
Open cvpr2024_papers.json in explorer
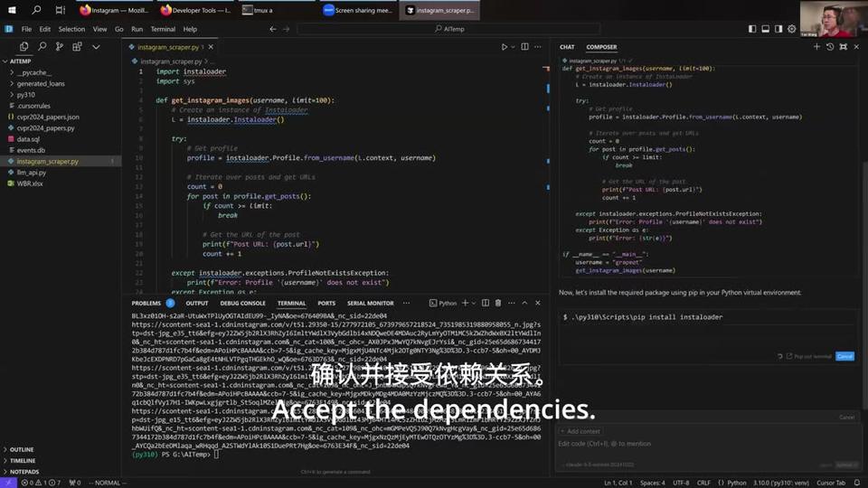[x=61, y=117]
